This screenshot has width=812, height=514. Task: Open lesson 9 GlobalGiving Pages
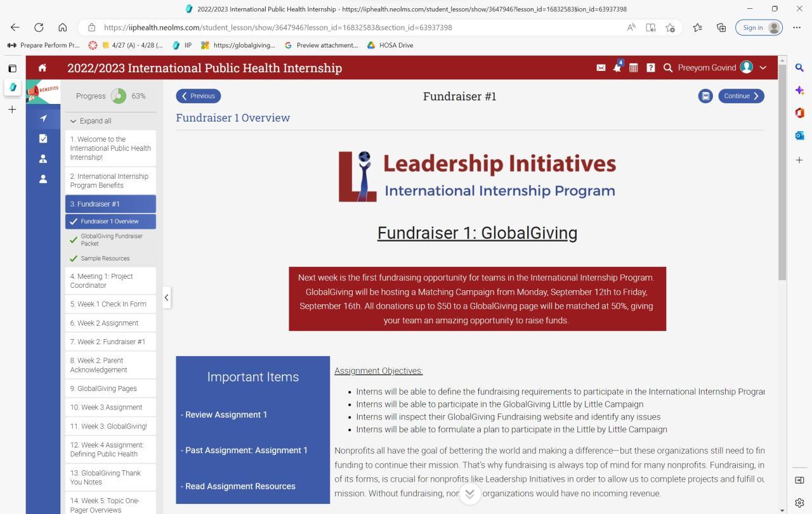tap(110, 389)
